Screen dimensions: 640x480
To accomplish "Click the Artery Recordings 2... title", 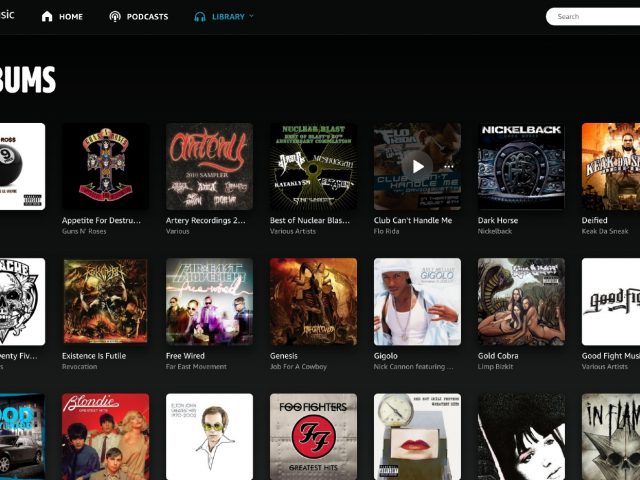I will [x=206, y=220].
